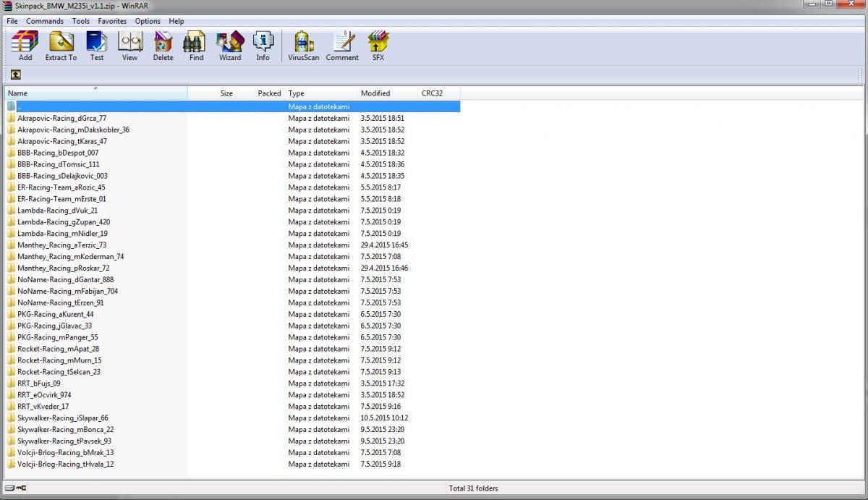This screenshot has height=500, width=868.
Task: Select the parent folder '..' row
Action: [x=233, y=106]
